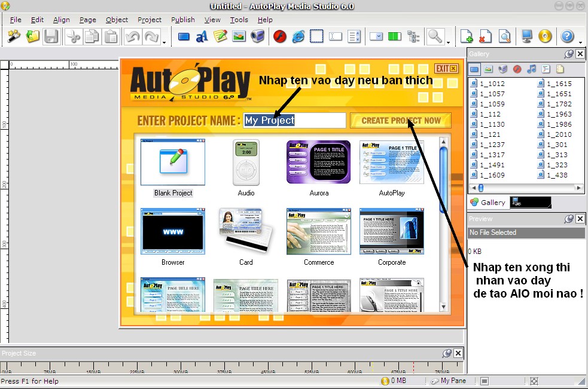Click the page Preview magnifier icon
This screenshot has height=389, width=588.
pos(504,36)
